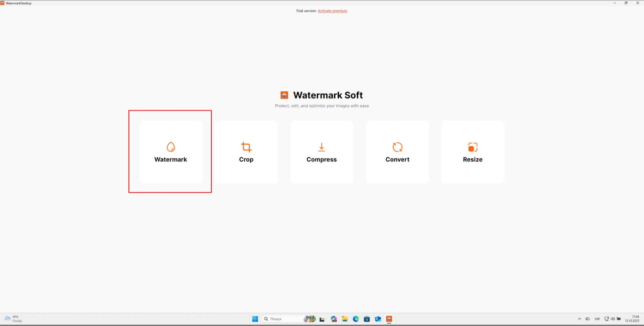Click the Activate premium link
644x326 pixels.
pos(332,11)
